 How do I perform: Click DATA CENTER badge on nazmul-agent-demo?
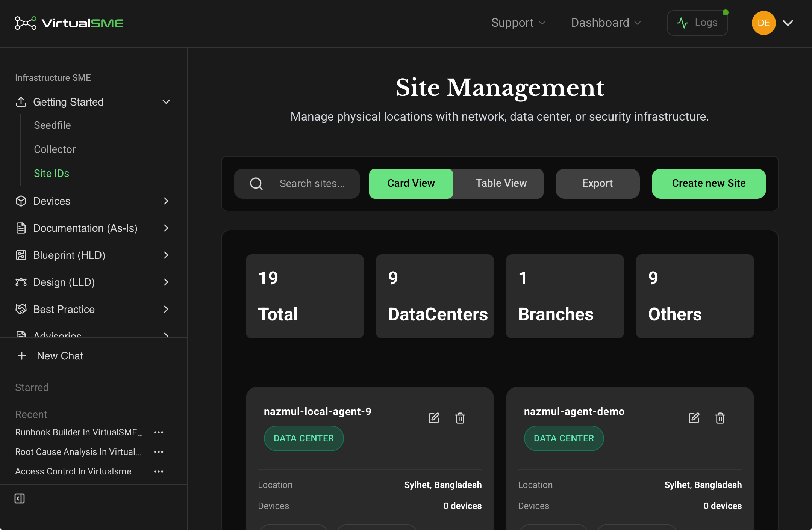coord(564,438)
